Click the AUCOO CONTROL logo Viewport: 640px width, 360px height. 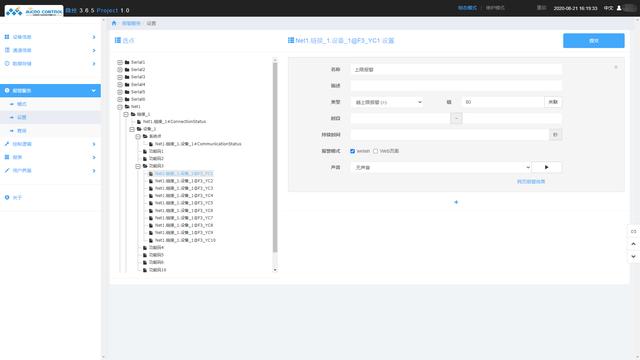click(x=34, y=11)
